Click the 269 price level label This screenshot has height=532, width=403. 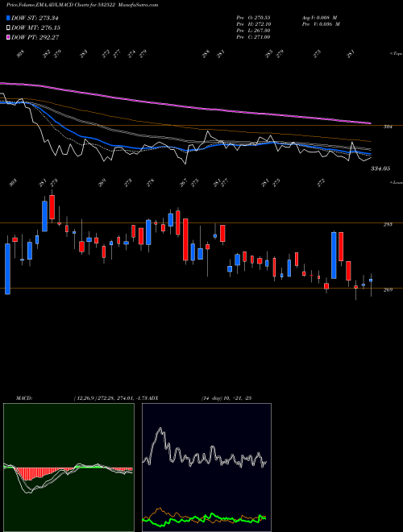coord(388,289)
